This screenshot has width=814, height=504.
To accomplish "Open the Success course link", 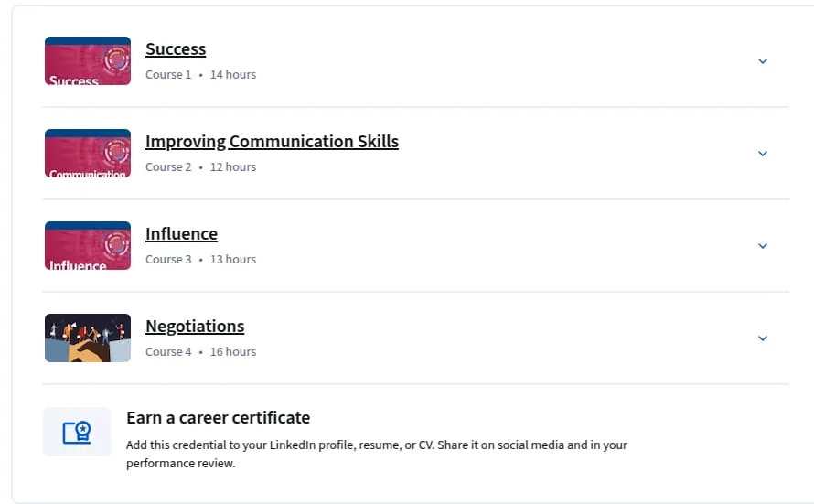I will coord(176,48).
